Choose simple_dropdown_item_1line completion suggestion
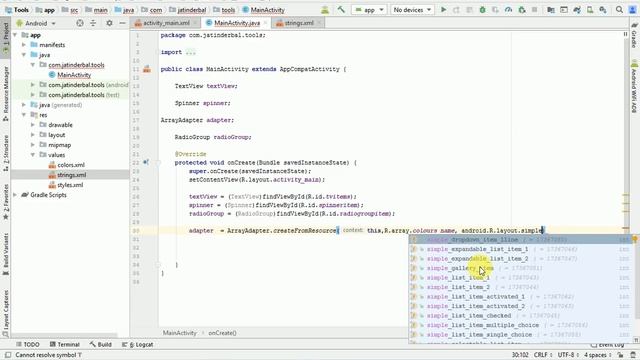Screen dimensions: 640x360 (x=521, y=240)
